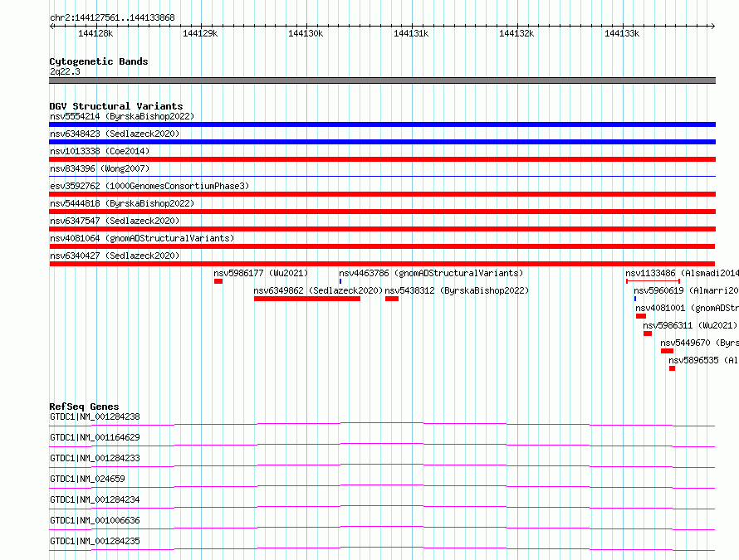Open gene GTDC1|NM_001164629
739x560 pixels.
pos(95,437)
